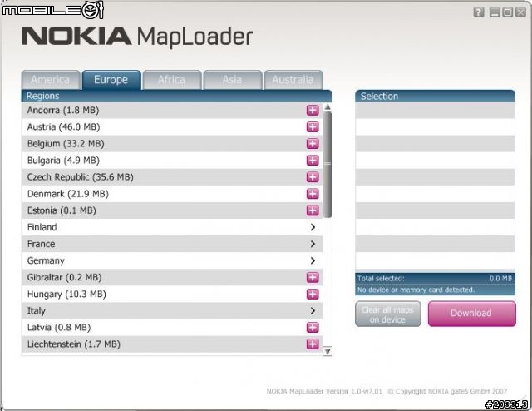
Task: Click Denmark (21.9 MB) label
Action: (68, 194)
